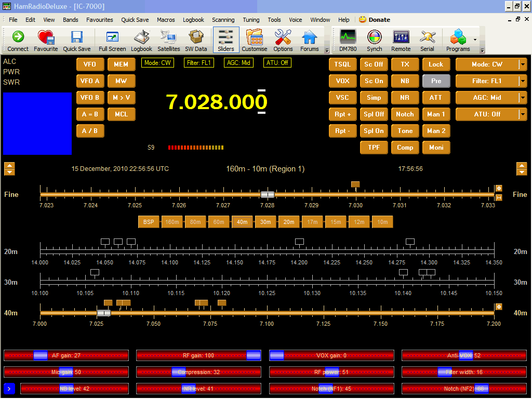
Task: Toggle the Pre preamp button
Action: tap(436, 81)
